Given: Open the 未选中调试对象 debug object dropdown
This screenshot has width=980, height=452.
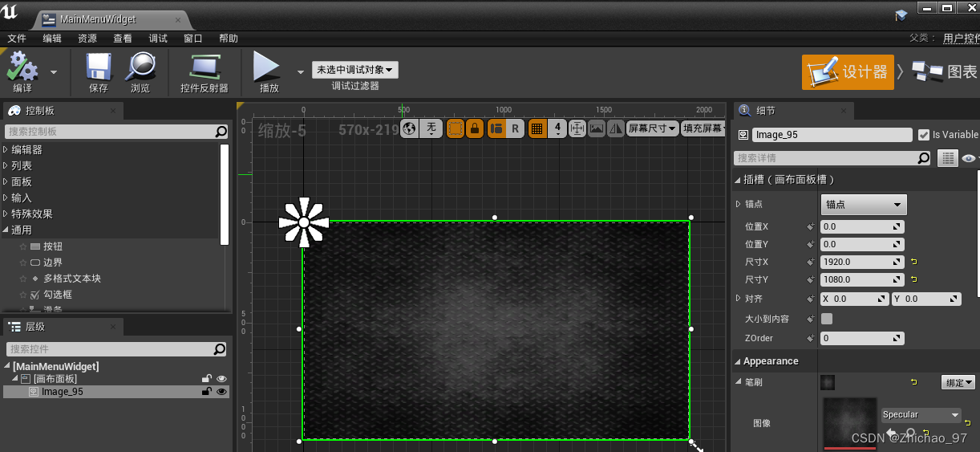Looking at the screenshot, I should [355, 70].
